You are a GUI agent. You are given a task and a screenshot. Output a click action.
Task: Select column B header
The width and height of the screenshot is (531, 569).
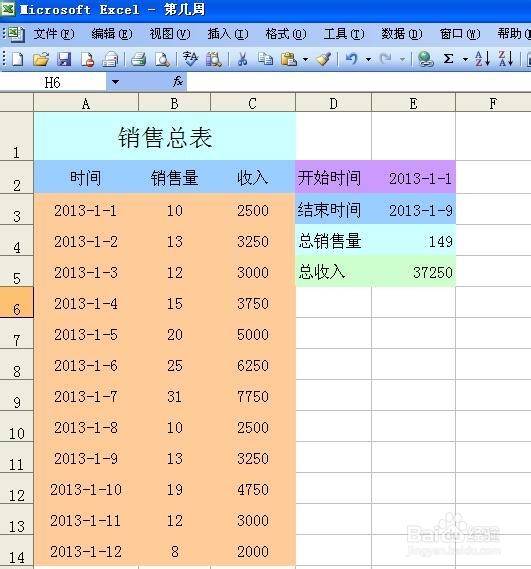[175, 103]
